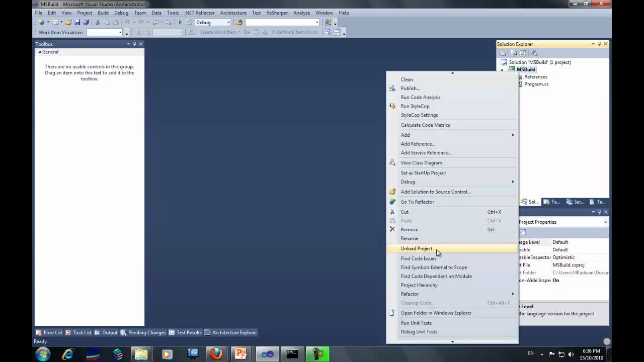Choose Run Code Analysis
Image resolution: width=644 pixels, height=362 pixels.
(x=452, y=97)
